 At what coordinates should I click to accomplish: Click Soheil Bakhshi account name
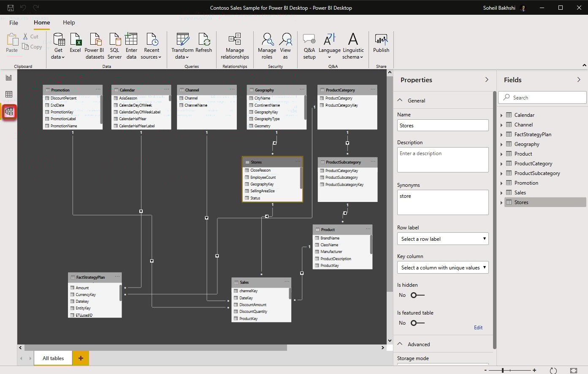tap(499, 8)
